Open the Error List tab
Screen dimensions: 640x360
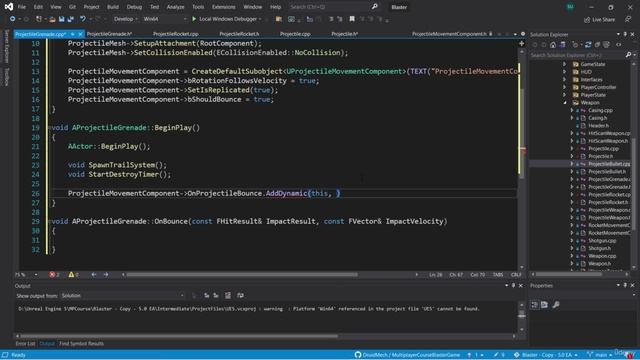tap(25, 344)
